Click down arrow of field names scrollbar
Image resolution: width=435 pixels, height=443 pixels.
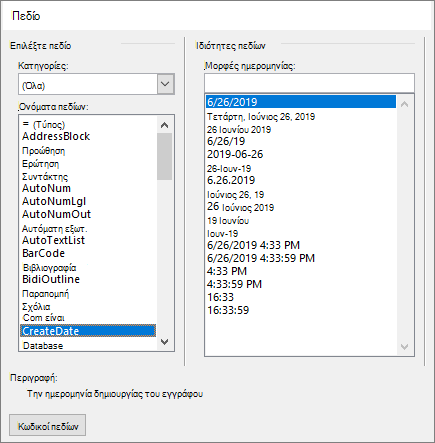[164, 342]
